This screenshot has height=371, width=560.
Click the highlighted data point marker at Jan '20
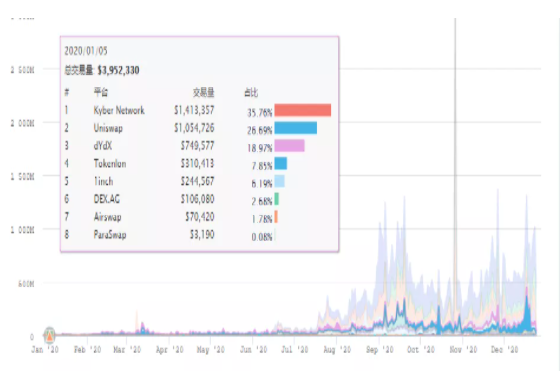pos(49,335)
